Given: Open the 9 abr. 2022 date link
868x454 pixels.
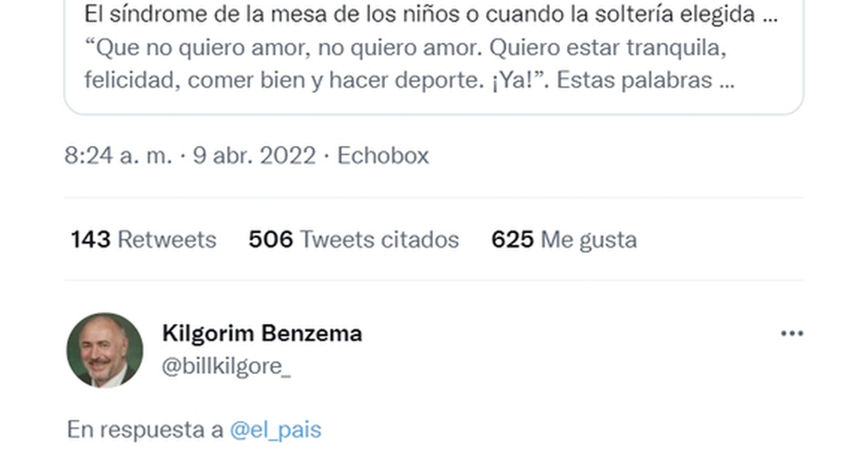Looking at the screenshot, I should (x=254, y=155).
